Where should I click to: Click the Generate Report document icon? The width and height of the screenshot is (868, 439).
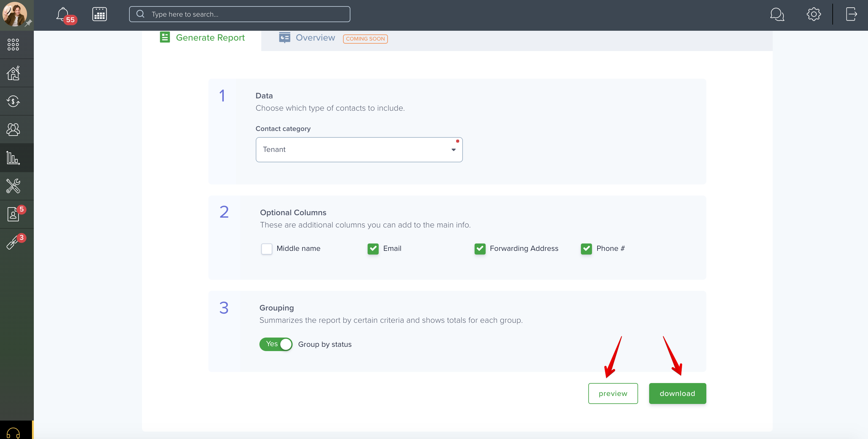tap(165, 37)
